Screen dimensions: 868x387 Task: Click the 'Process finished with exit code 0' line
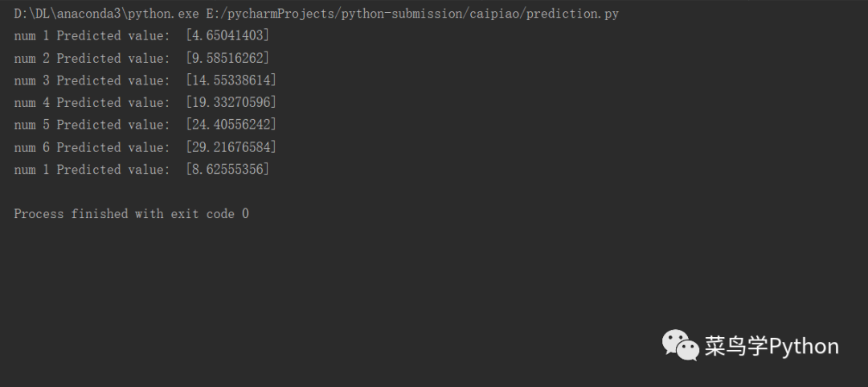[x=131, y=214]
